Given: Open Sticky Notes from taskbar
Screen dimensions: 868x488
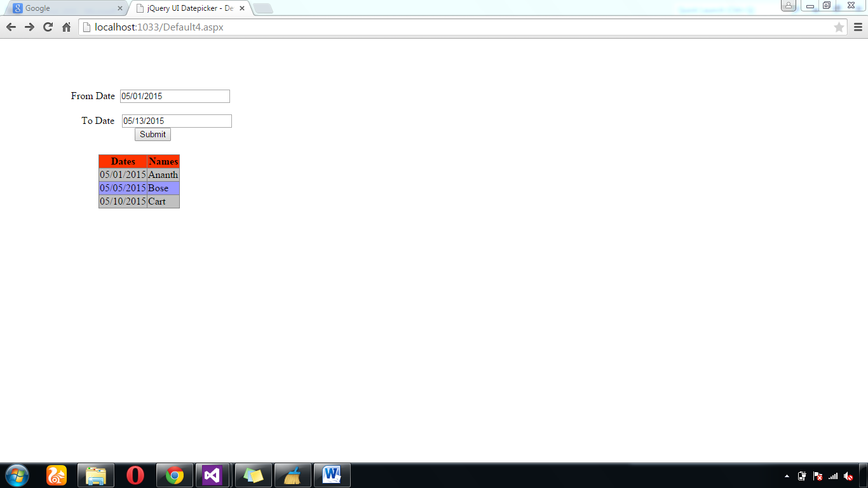Looking at the screenshot, I should (254, 475).
